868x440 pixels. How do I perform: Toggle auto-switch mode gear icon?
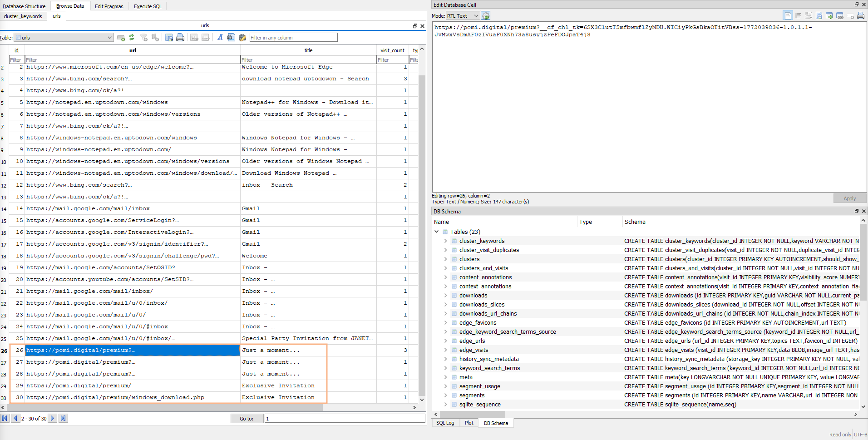click(486, 16)
